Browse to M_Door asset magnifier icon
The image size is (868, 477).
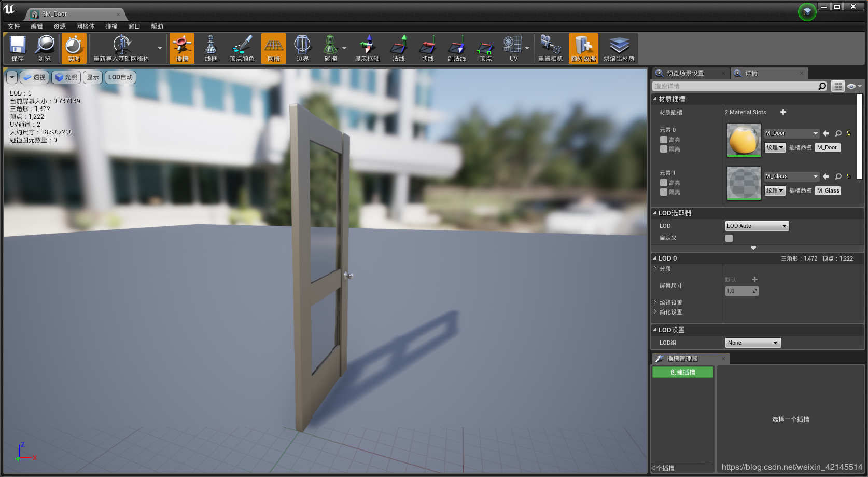[x=838, y=133]
